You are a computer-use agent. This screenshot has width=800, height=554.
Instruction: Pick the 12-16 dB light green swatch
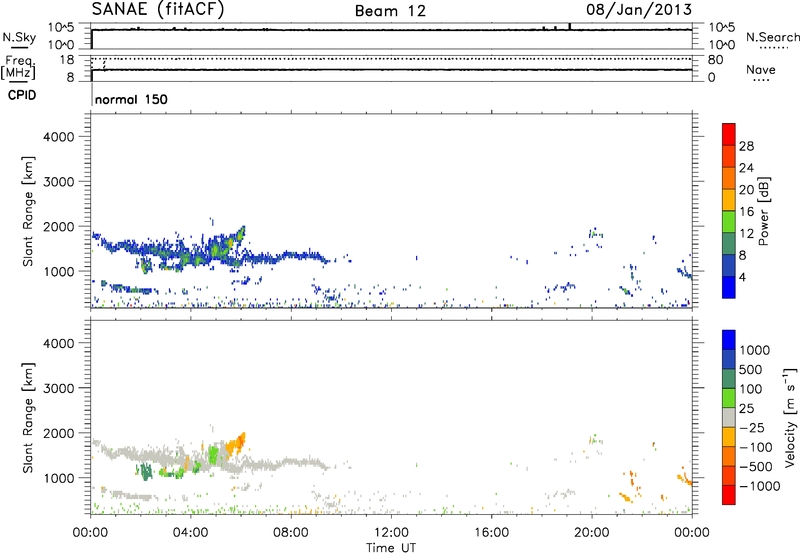(729, 222)
